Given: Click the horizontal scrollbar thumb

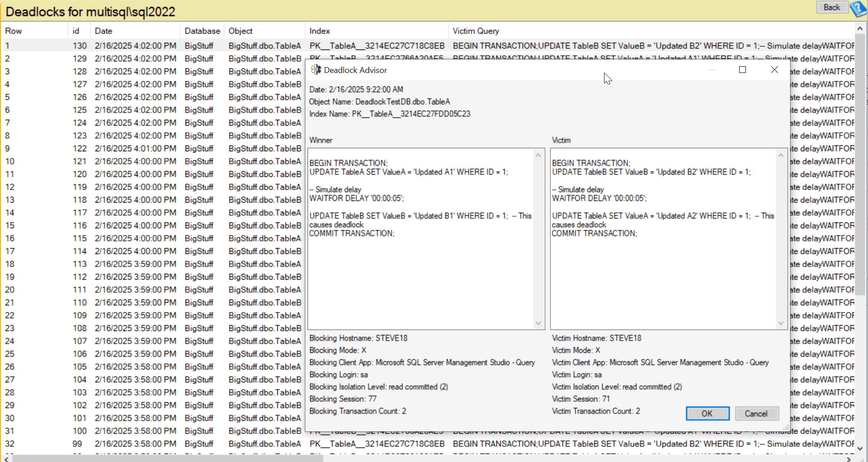Looking at the screenshot, I should coord(168,459).
